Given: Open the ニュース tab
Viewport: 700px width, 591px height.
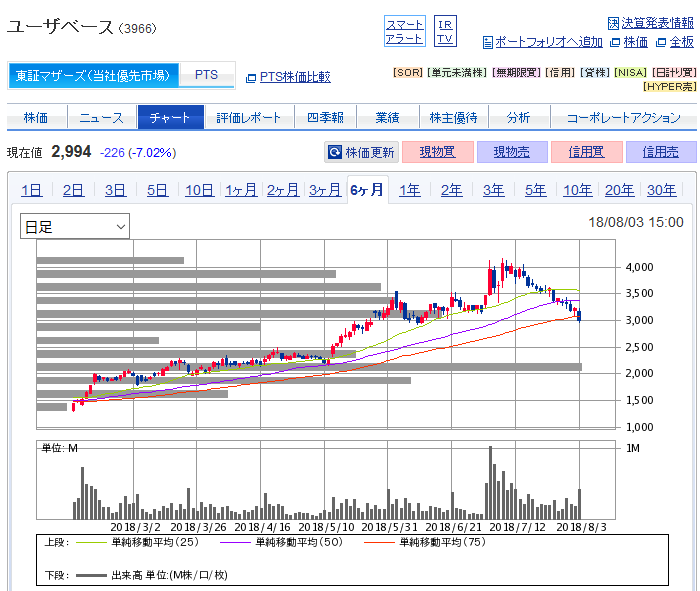Looking at the screenshot, I should (102, 117).
